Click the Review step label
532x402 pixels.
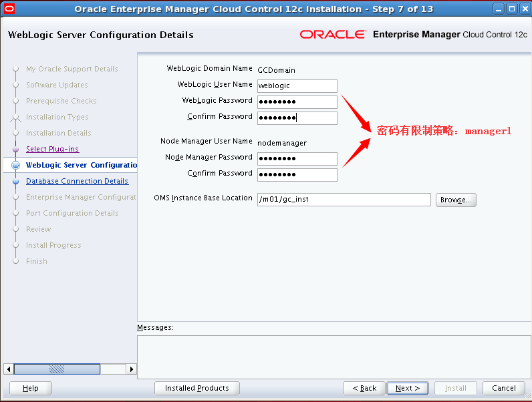39,229
